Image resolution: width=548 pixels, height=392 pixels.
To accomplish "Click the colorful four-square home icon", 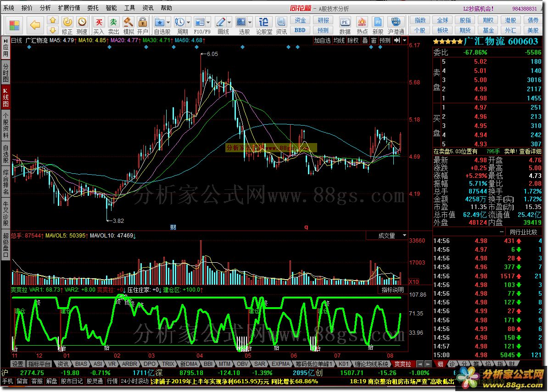I will pos(14,25).
